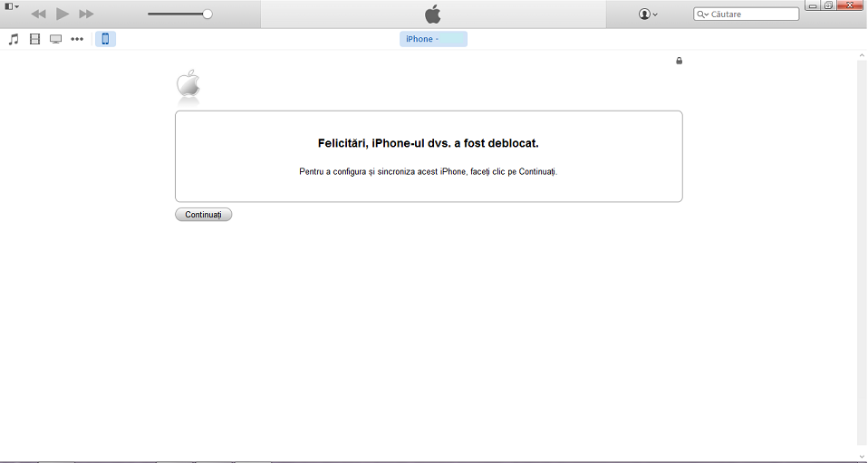Screen dimensions: 868x463
Task: Click the Apple logo in status display
Action: tap(433, 14)
